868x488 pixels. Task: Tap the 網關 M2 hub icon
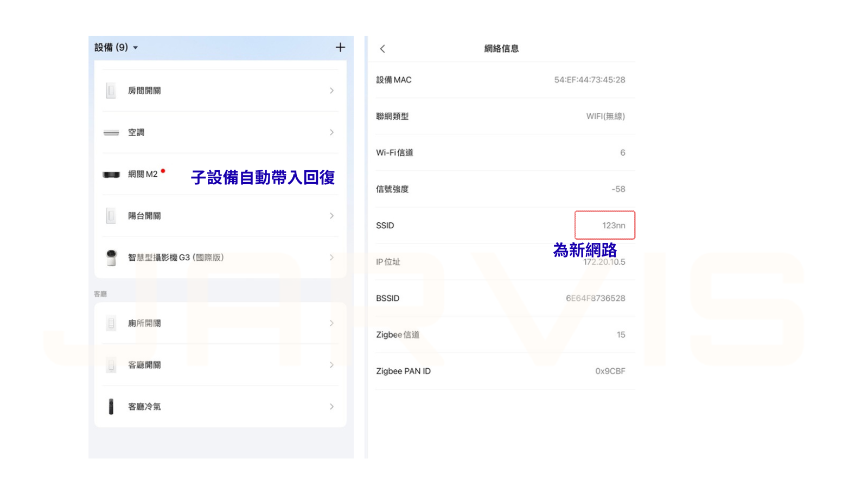point(111,175)
